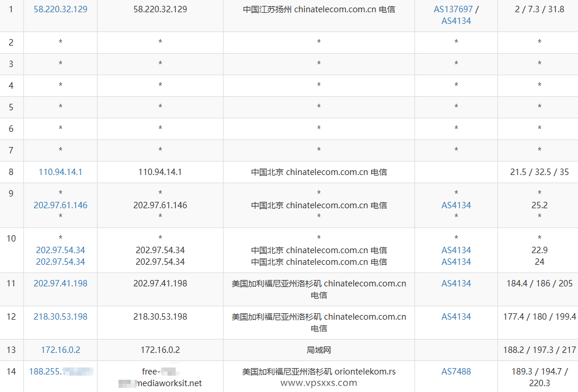Screen dimensions: 578x392
Task: Click AS4134 link in hop 9 row
Action: click(x=456, y=205)
